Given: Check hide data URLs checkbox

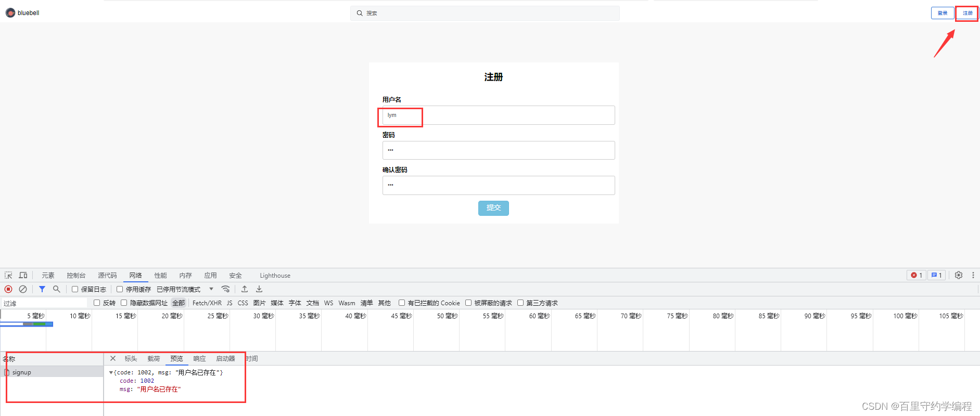Looking at the screenshot, I should (x=124, y=303).
